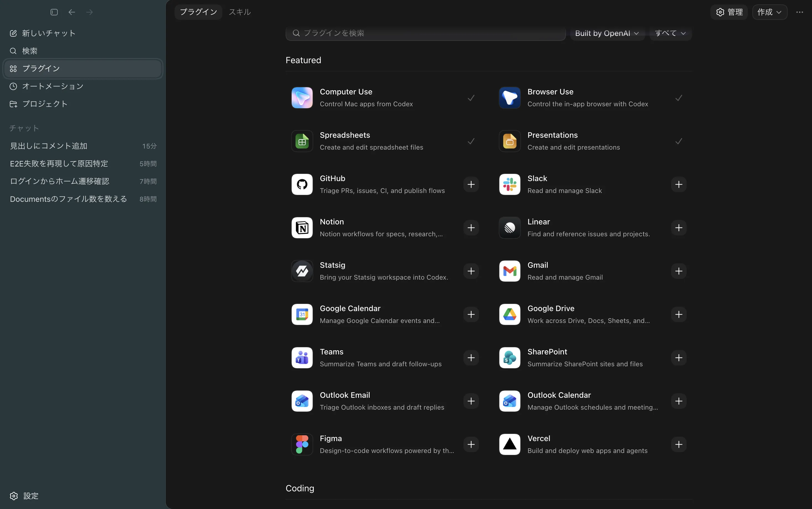Screen dimensions: 812x509
Task: Click the Google Calendar logo icon
Action: [302, 314]
